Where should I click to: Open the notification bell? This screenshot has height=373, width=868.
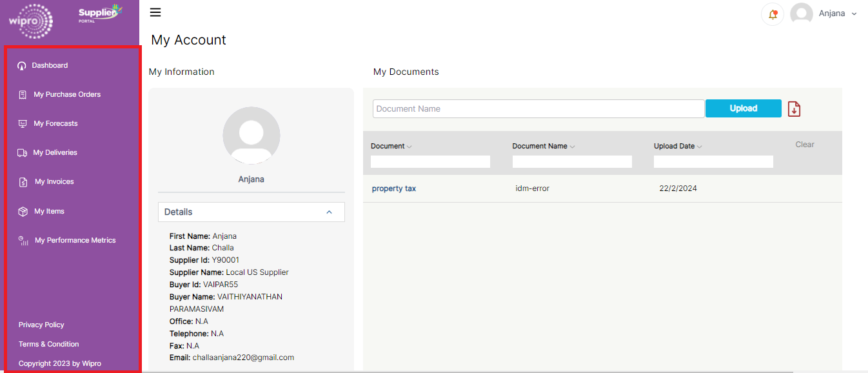(x=772, y=14)
